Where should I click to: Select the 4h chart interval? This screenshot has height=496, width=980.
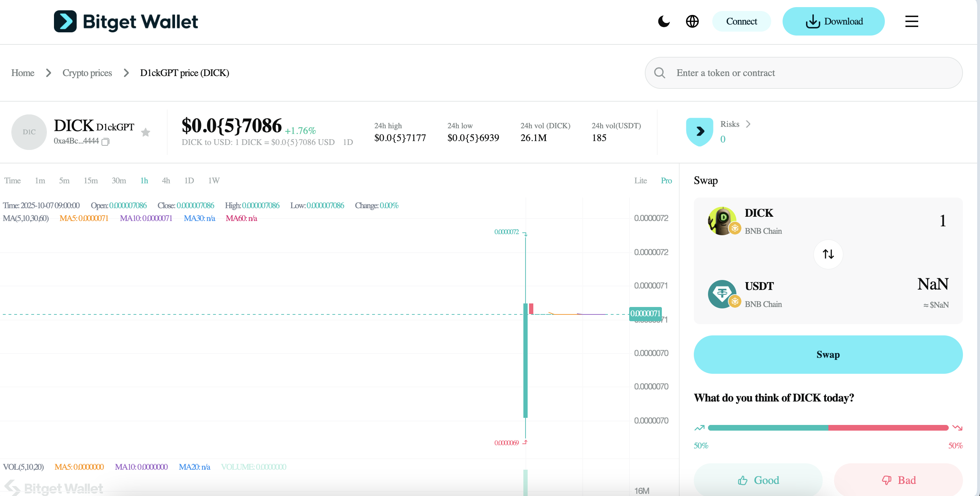[x=166, y=180]
